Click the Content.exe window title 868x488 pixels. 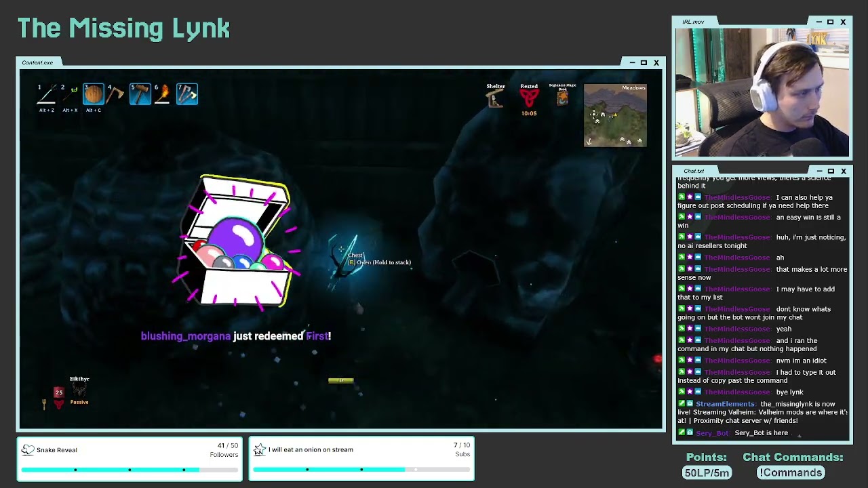tap(37, 62)
